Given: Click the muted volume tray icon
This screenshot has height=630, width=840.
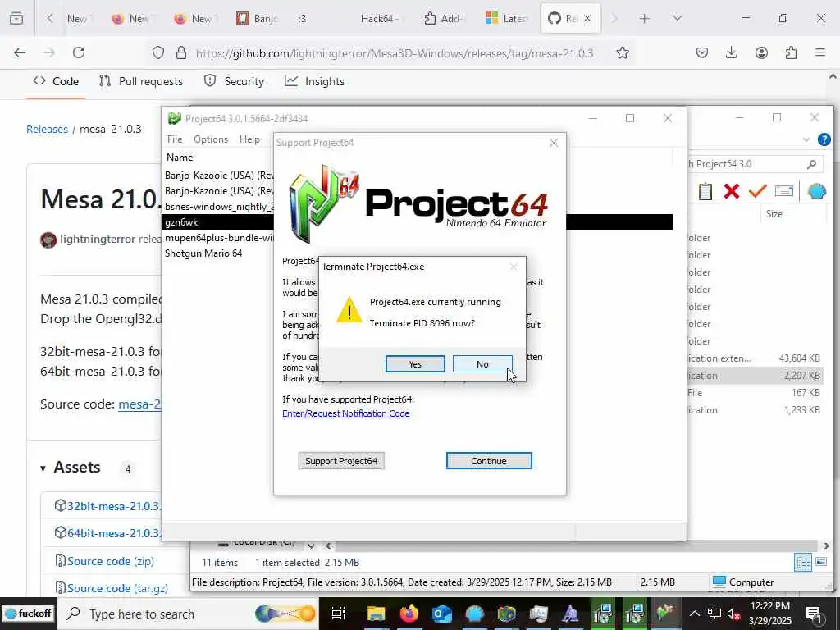Looking at the screenshot, I should point(734,614).
